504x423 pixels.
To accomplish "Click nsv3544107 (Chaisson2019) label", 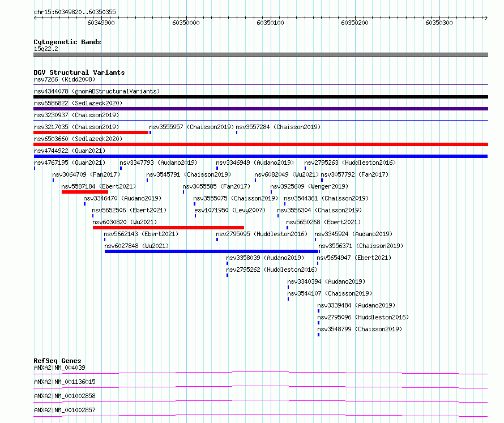I will (330, 293).
